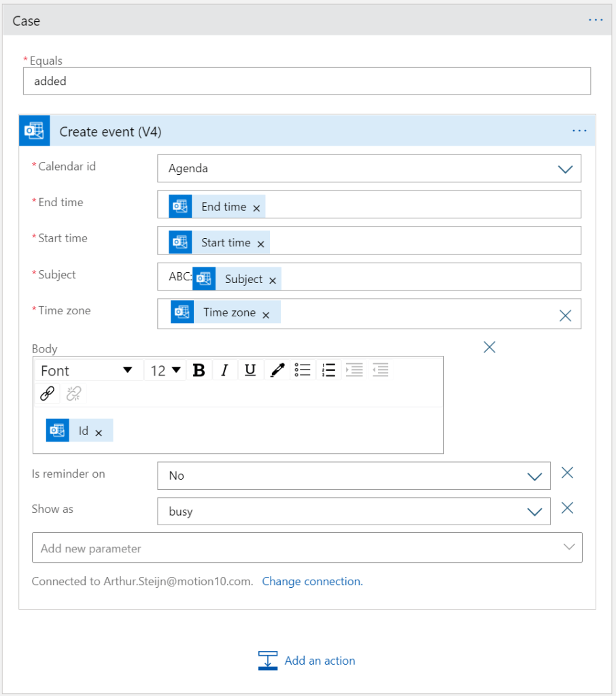Image resolution: width=616 pixels, height=696 pixels.
Task: Open Add new parameter selector
Action: 307,548
